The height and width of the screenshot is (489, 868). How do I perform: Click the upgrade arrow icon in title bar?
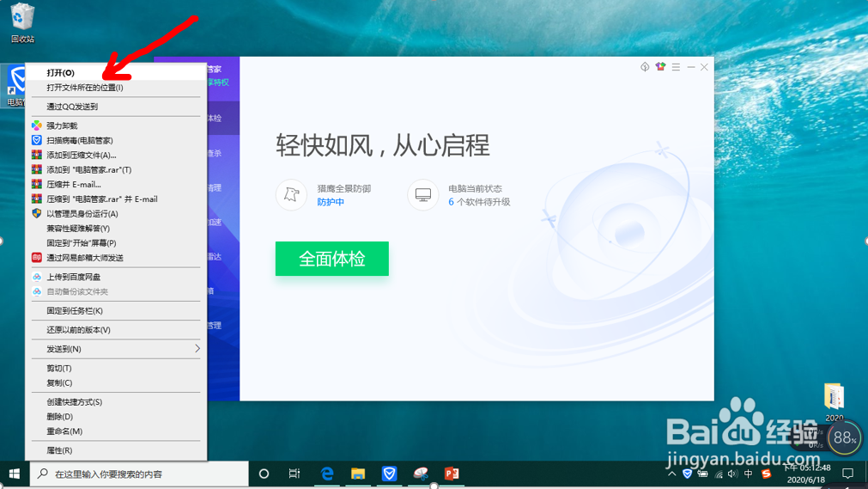(x=645, y=66)
